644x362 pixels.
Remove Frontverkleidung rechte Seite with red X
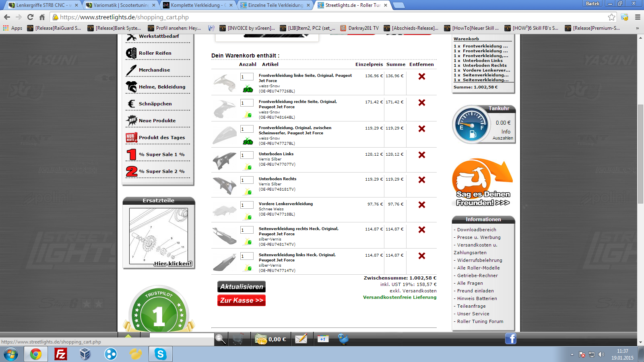pos(422,103)
